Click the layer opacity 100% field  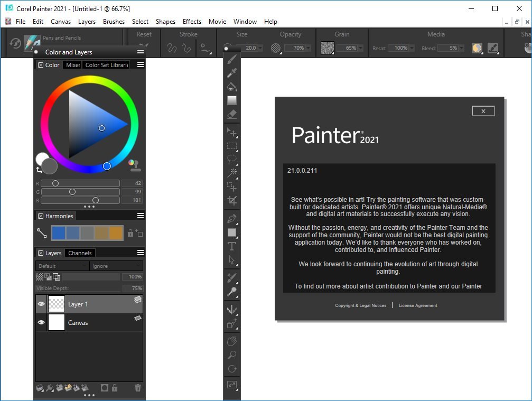point(133,277)
